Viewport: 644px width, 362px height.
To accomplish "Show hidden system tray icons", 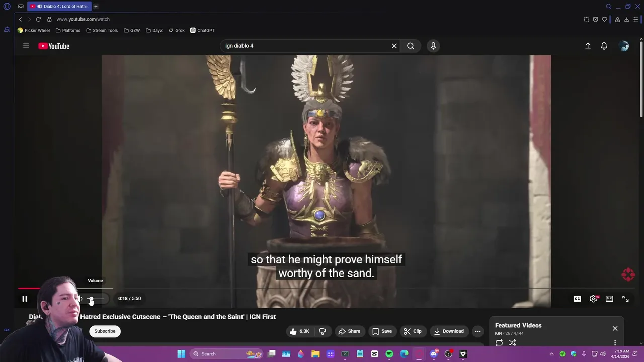I will 551,354.
